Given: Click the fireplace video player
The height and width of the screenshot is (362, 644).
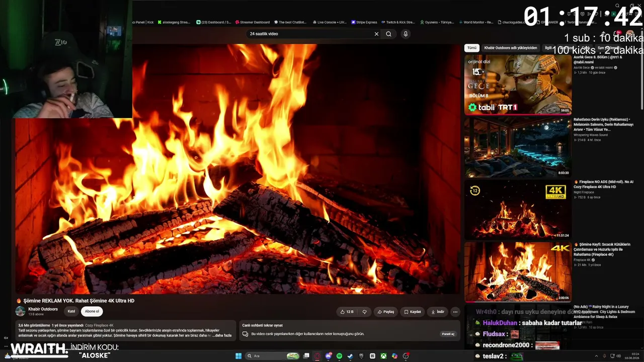Looking at the screenshot, I should click(237, 169).
